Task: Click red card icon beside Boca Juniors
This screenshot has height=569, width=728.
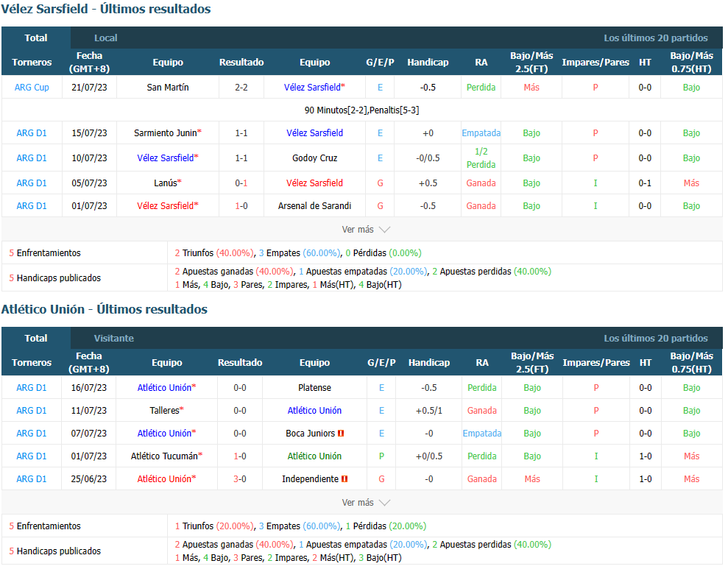Action: tap(341, 434)
